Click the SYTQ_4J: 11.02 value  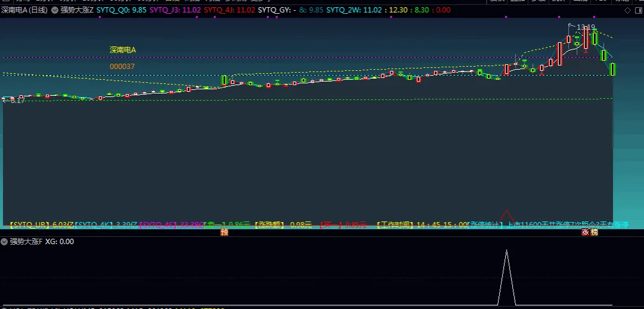pos(230,10)
